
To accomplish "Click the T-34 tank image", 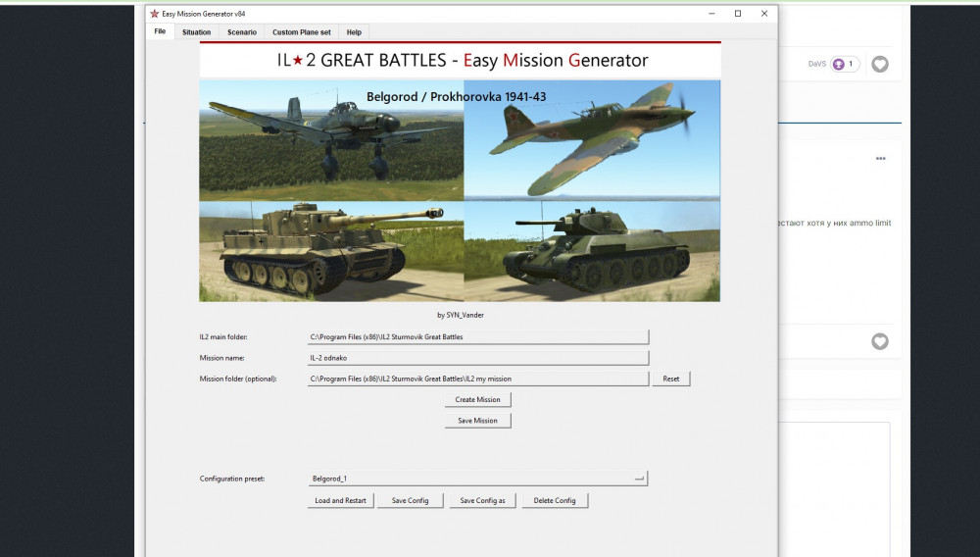I will tap(592, 251).
